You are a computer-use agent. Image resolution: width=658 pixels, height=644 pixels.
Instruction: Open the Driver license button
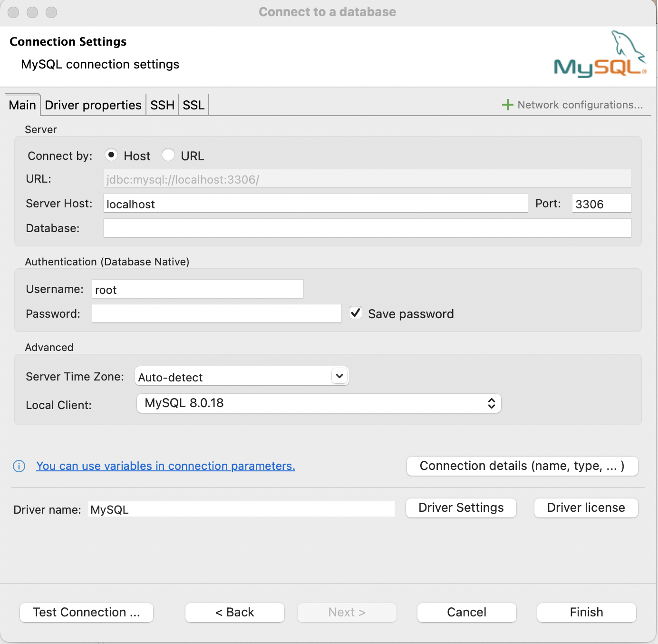point(586,508)
